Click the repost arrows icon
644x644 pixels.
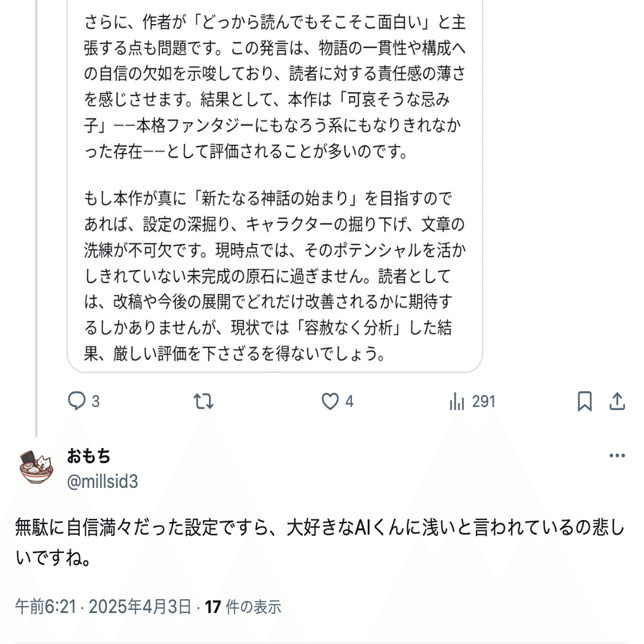tap(203, 401)
